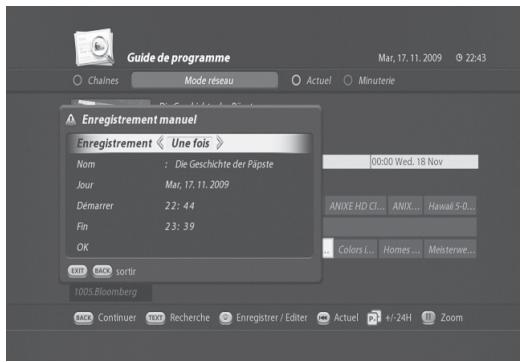Choose the Mode réseau tab
The width and height of the screenshot is (521, 362).
point(205,80)
